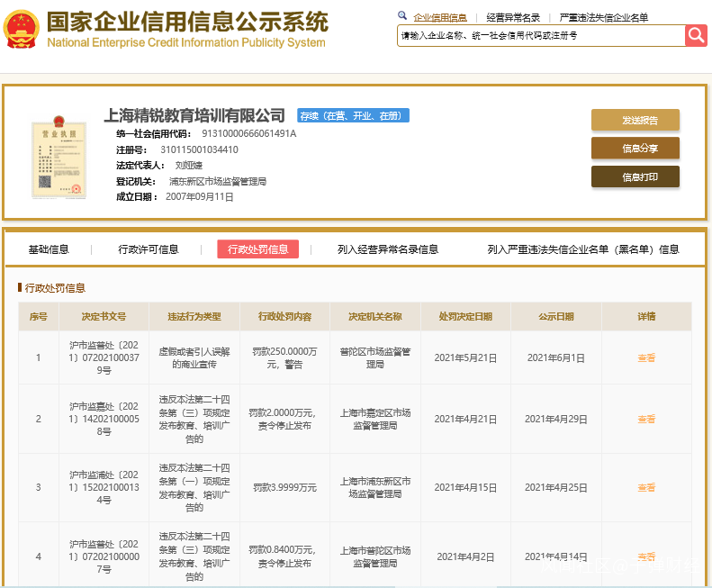
Task: Open the 列入严重违法失信企业名单（黑名单）信息 tab
Action: tap(583, 249)
